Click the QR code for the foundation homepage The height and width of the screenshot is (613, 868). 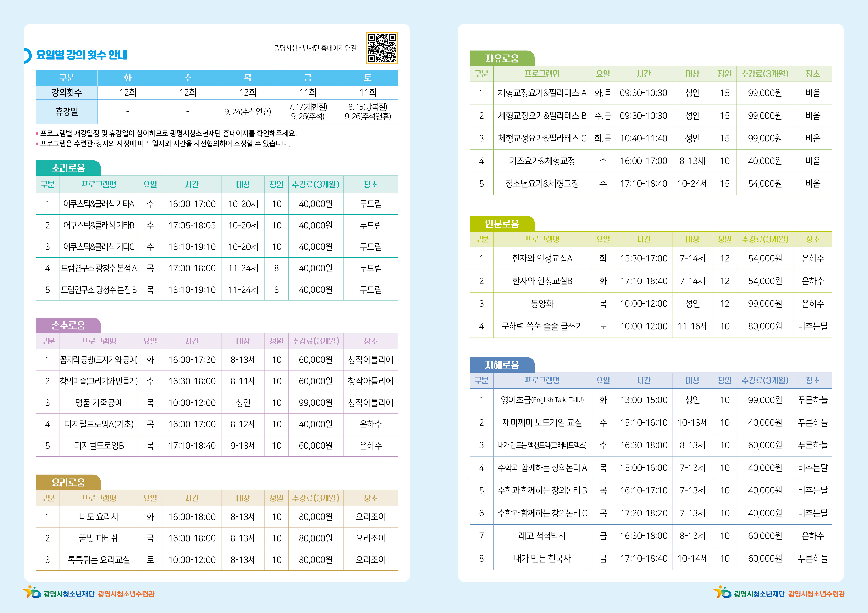click(x=382, y=48)
